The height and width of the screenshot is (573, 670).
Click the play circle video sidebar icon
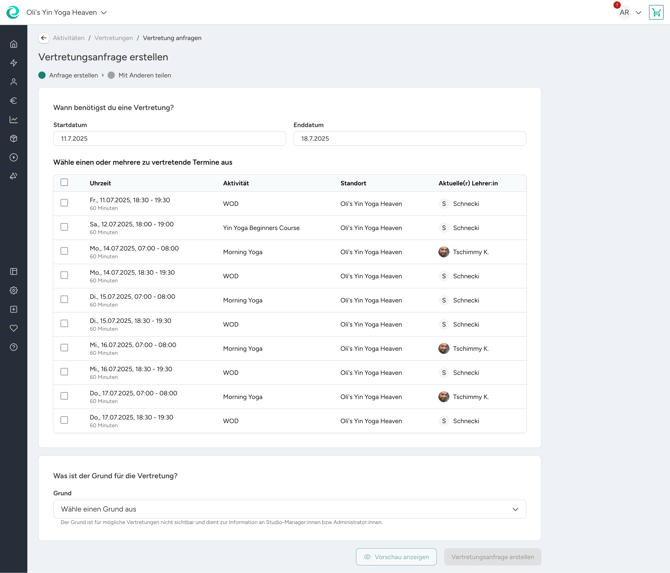[x=13, y=158]
